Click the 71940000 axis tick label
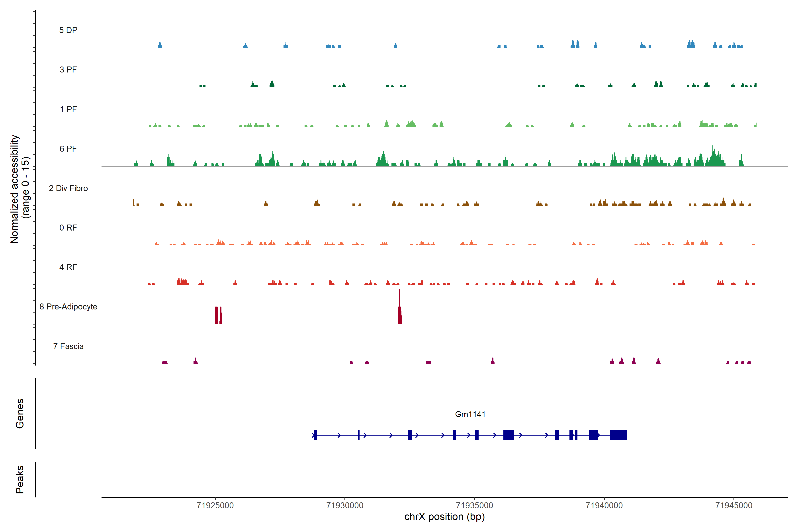The width and height of the screenshot is (798, 532). click(604, 505)
